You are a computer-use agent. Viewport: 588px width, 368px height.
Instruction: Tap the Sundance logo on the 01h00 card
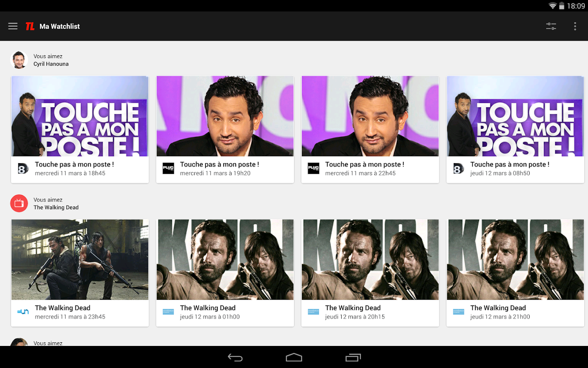pyautogui.click(x=168, y=312)
